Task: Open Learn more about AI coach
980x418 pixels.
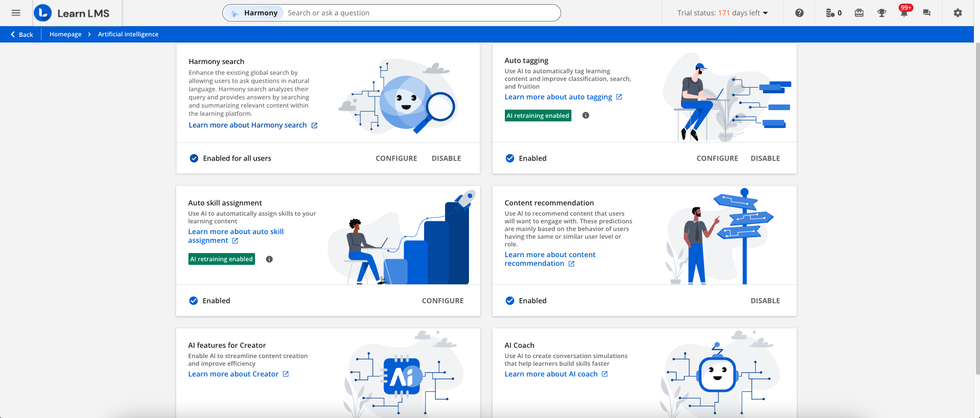Action: click(x=551, y=374)
